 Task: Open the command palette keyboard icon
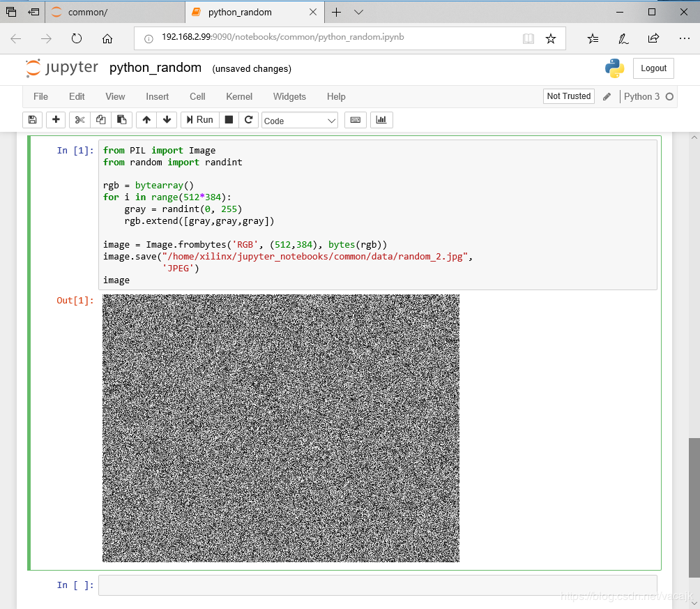click(x=355, y=120)
